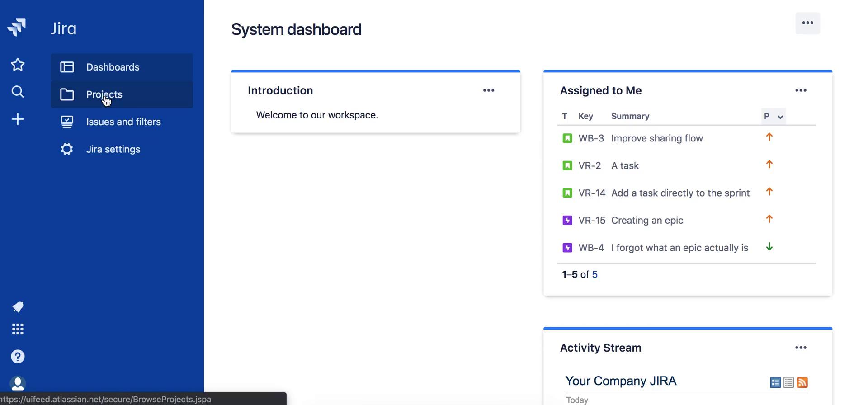Open 'I forgot what an epic actually is'
The height and width of the screenshot is (405, 868).
679,248
